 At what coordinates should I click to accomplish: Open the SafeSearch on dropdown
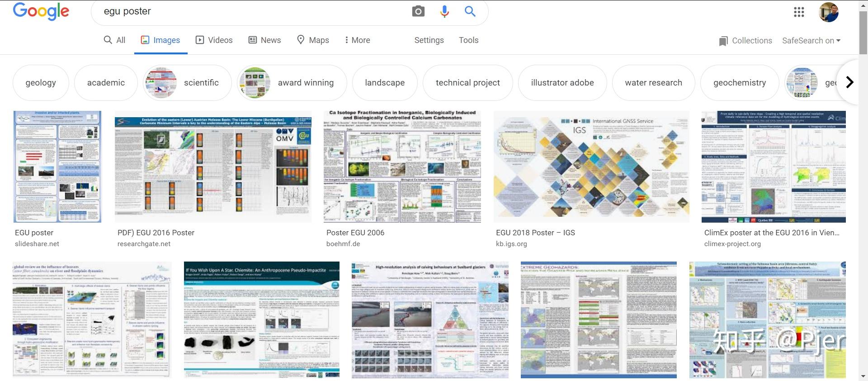(811, 41)
